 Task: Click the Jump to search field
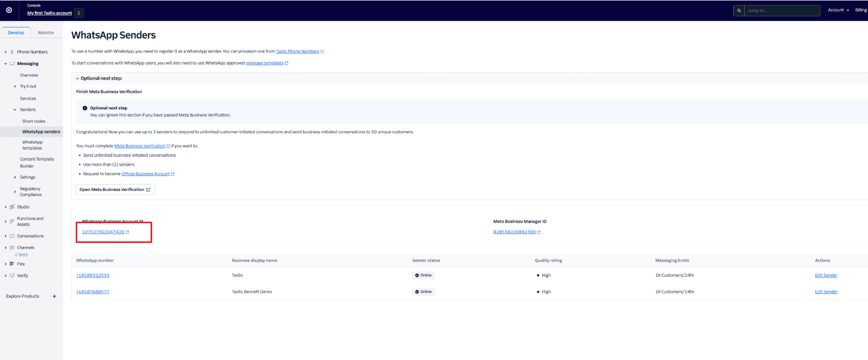(x=782, y=11)
